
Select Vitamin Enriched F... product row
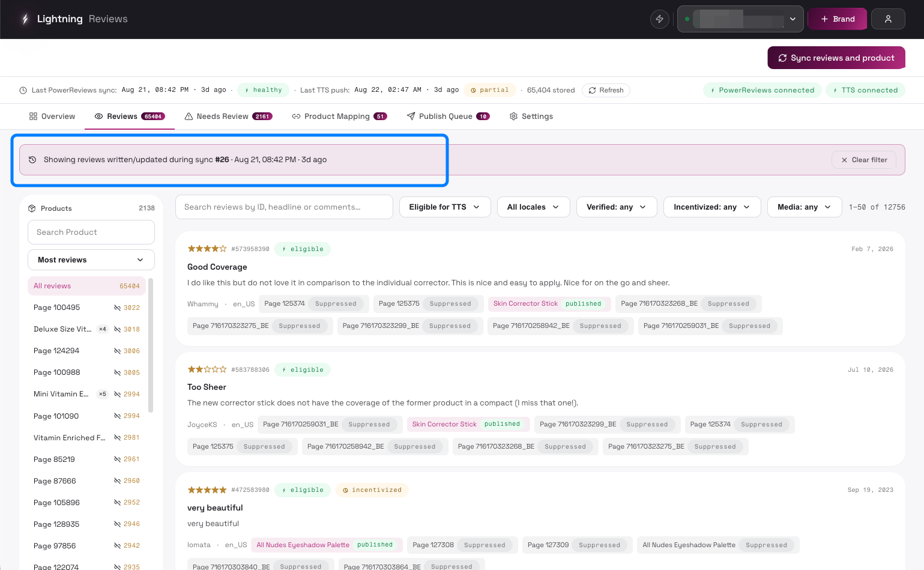87,437
